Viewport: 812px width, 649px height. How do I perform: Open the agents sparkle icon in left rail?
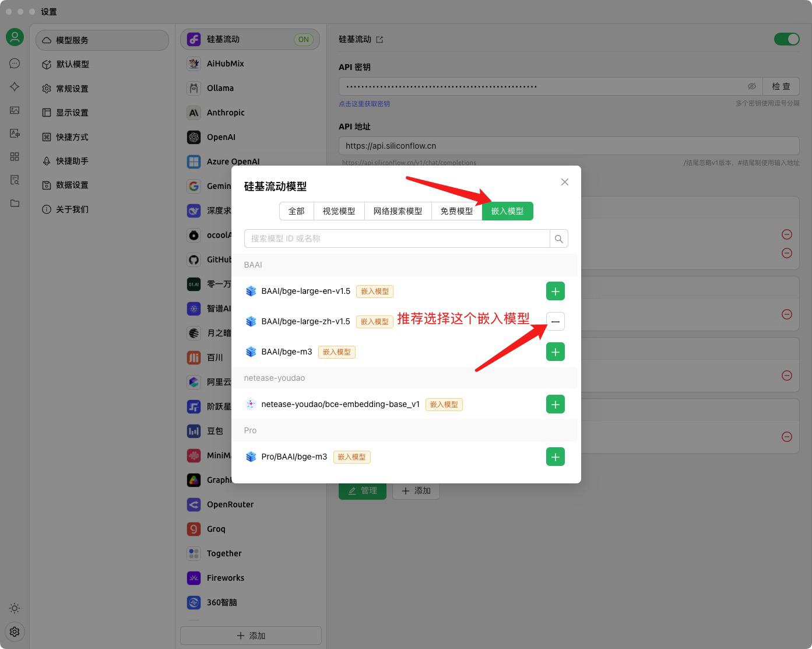15,86
